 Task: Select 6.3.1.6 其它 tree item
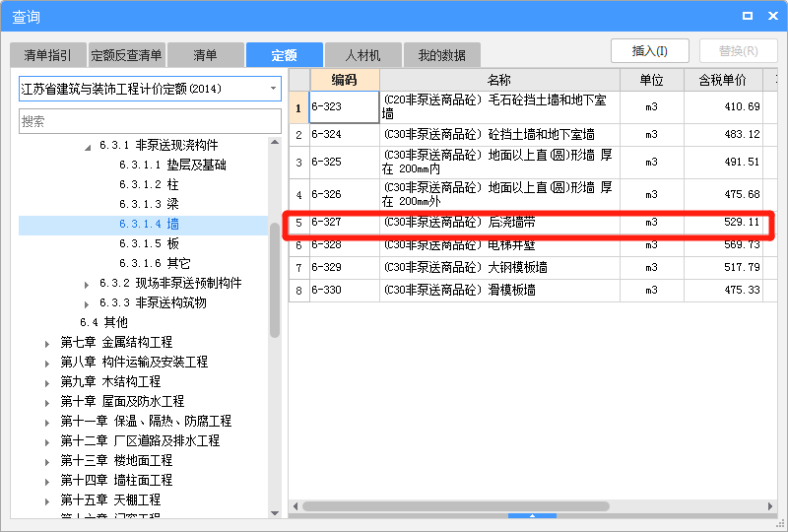[155, 263]
